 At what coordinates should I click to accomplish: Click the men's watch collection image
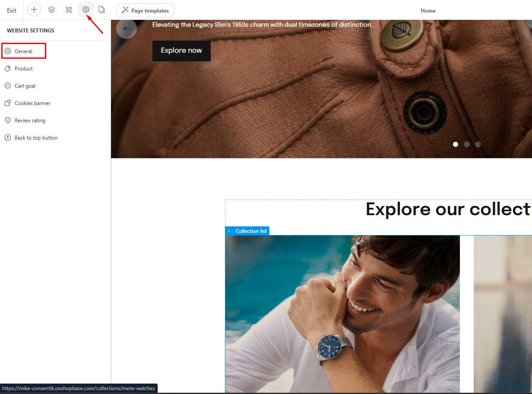coord(342,313)
